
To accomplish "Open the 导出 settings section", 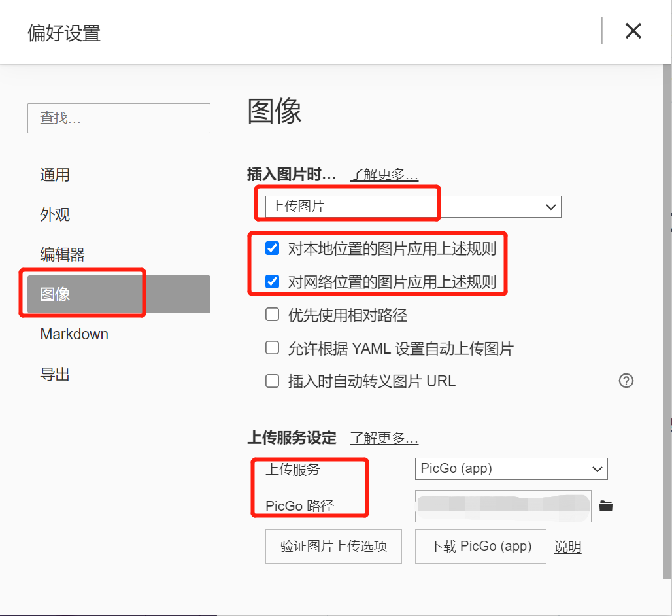I will [55, 375].
